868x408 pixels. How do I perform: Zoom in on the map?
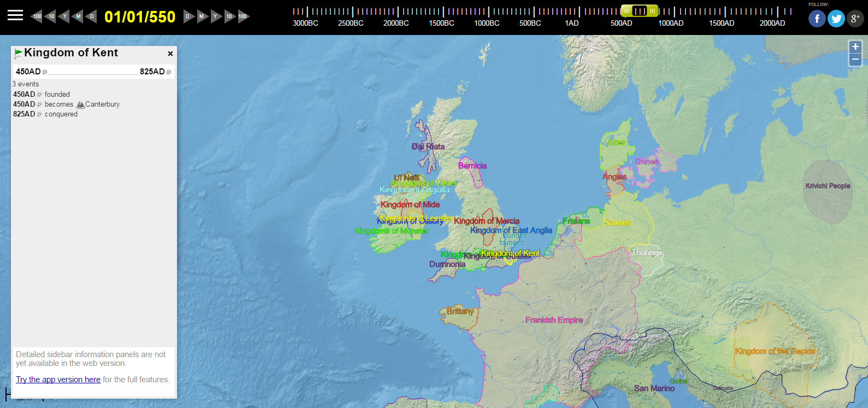point(855,47)
